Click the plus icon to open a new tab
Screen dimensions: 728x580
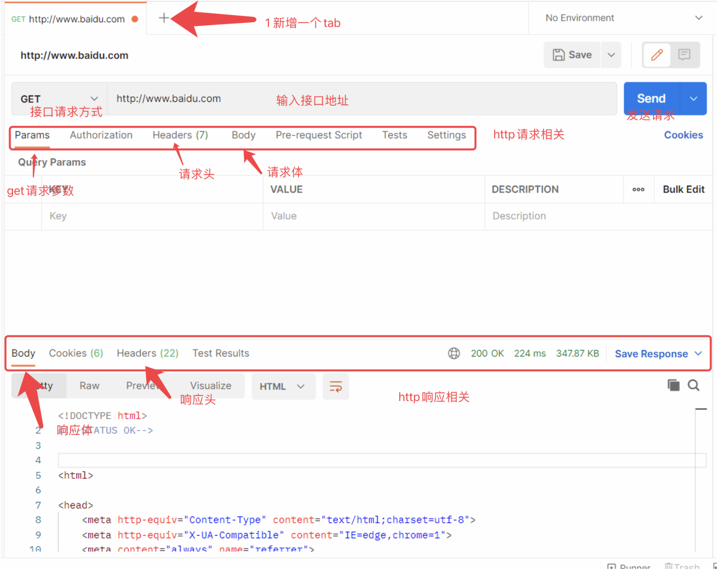pyautogui.click(x=164, y=18)
